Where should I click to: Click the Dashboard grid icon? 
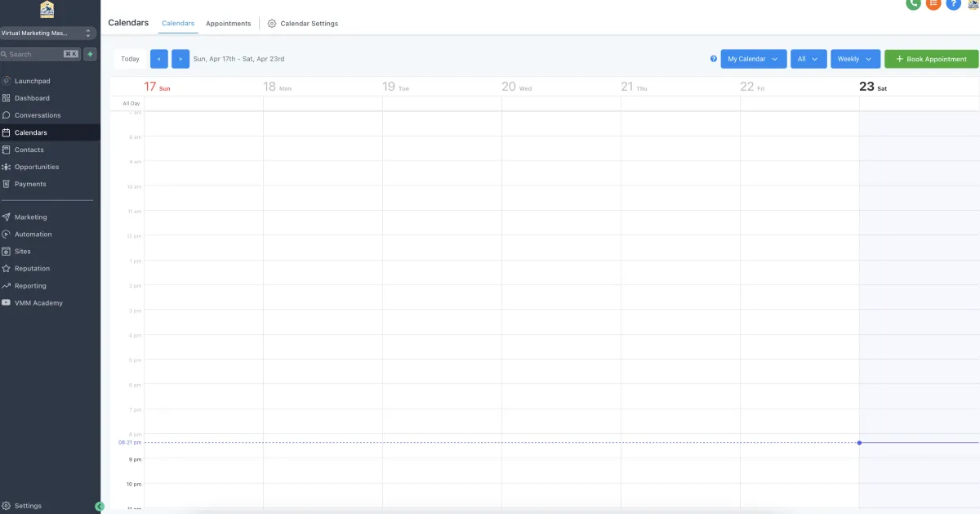coord(7,98)
